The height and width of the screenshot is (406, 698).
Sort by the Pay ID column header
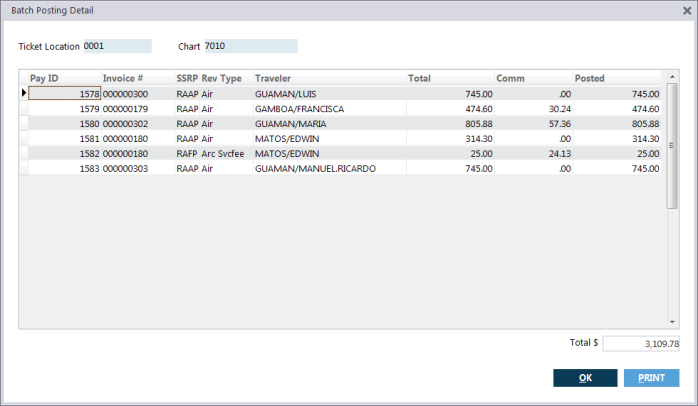pyautogui.click(x=65, y=78)
